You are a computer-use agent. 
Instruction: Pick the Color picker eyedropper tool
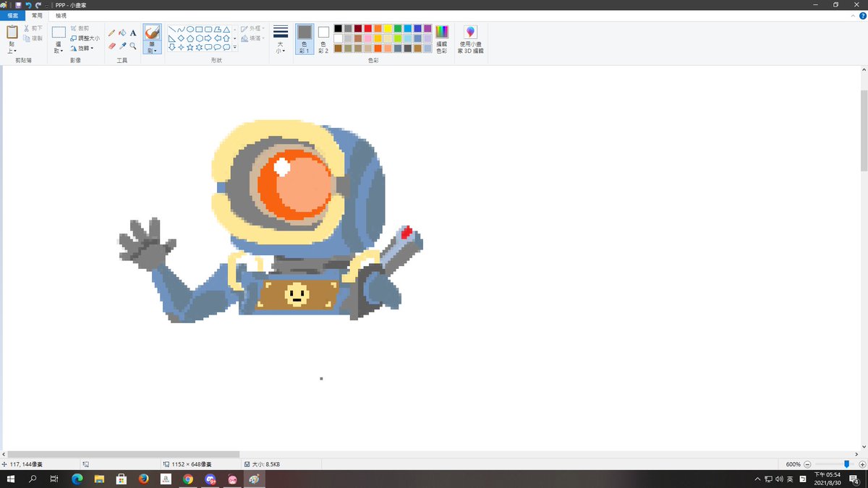(x=122, y=46)
